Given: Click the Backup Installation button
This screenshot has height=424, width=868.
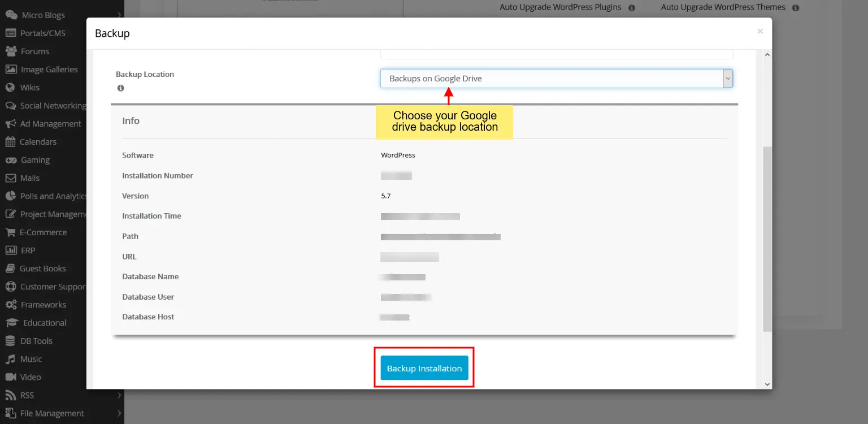Looking at the screenshot, I should 424,367.
